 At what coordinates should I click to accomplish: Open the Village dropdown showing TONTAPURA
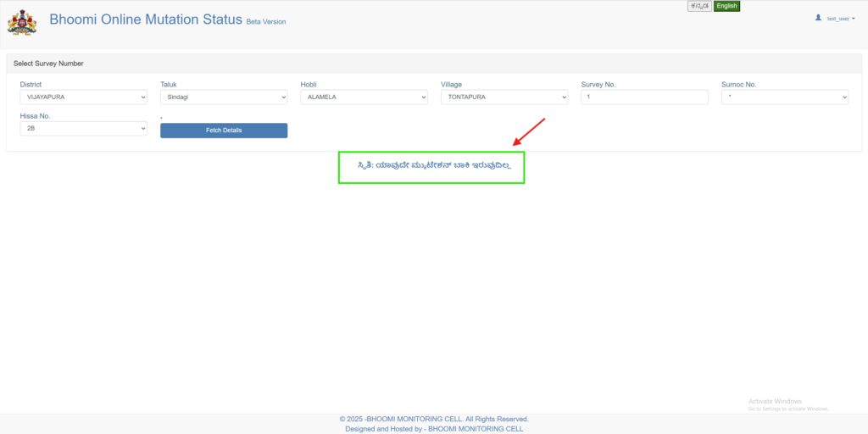click(x=504, y=97)
